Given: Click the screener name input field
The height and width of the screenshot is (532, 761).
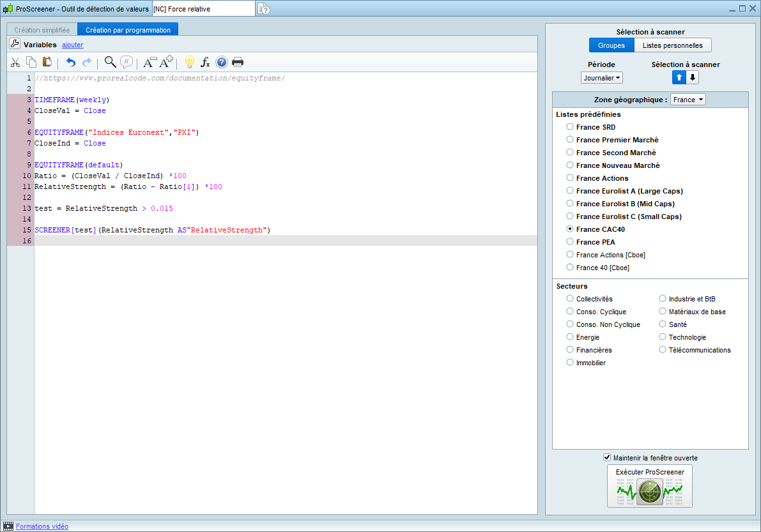Looking at the screenshot, I should [203, 9].
